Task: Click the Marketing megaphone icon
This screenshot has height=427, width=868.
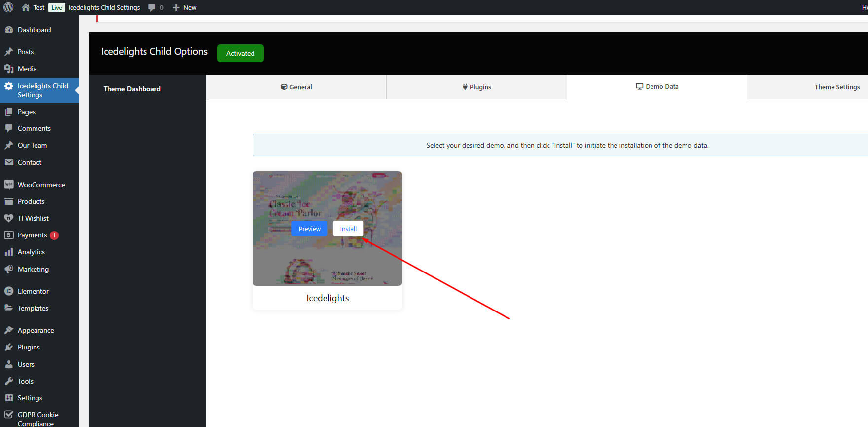Action: pos(9,269)
